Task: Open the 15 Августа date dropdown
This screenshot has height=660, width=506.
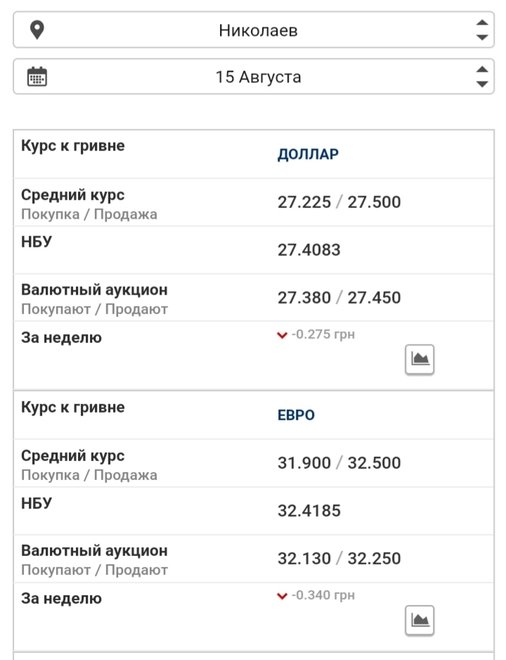Action: [x=253, y=77]
